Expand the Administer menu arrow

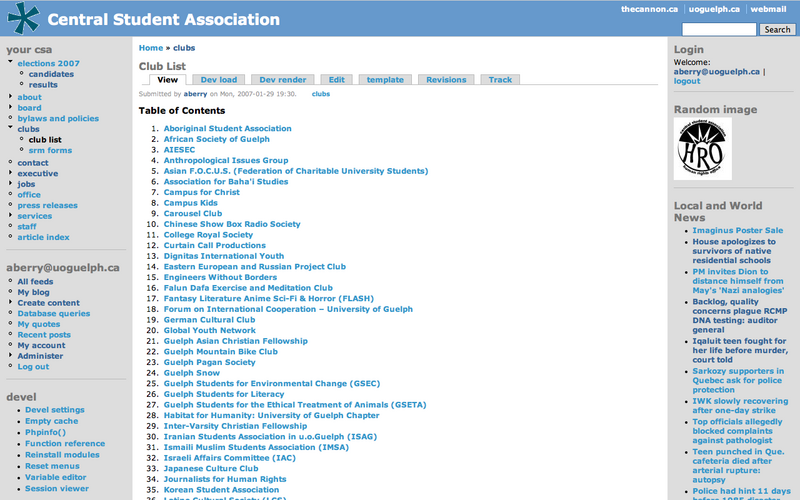[10, 355]
